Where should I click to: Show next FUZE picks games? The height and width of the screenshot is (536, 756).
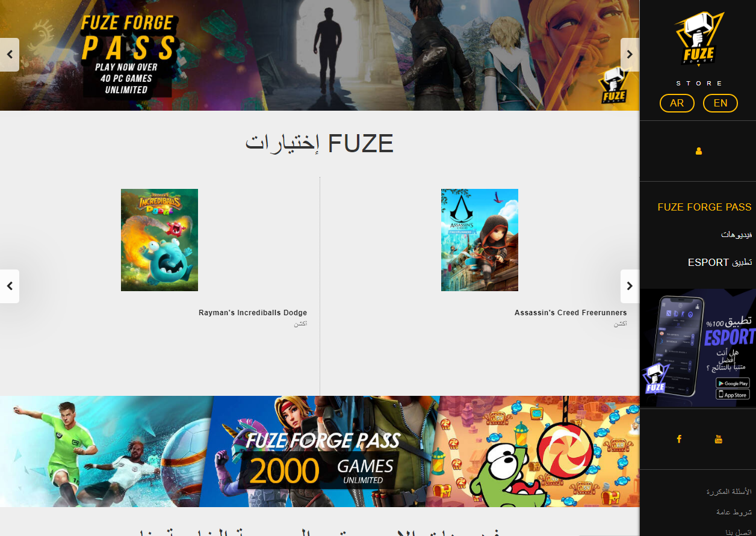[x=630, y=286]
